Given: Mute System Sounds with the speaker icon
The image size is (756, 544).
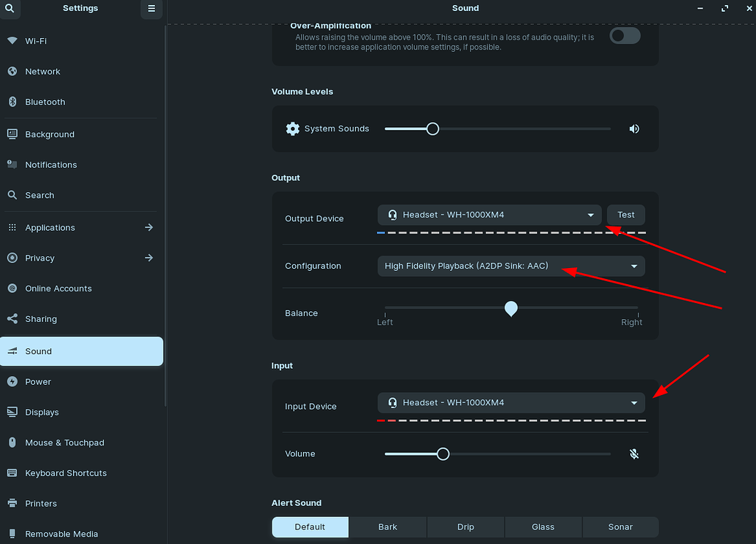Looking at the screenshot, I should point(634,129).
